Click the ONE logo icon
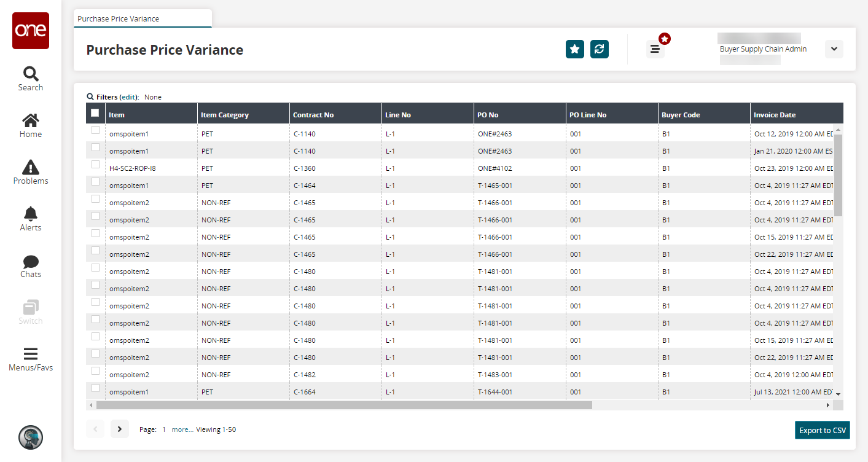The height and width of the screenshot is (462, 868). 31,31
